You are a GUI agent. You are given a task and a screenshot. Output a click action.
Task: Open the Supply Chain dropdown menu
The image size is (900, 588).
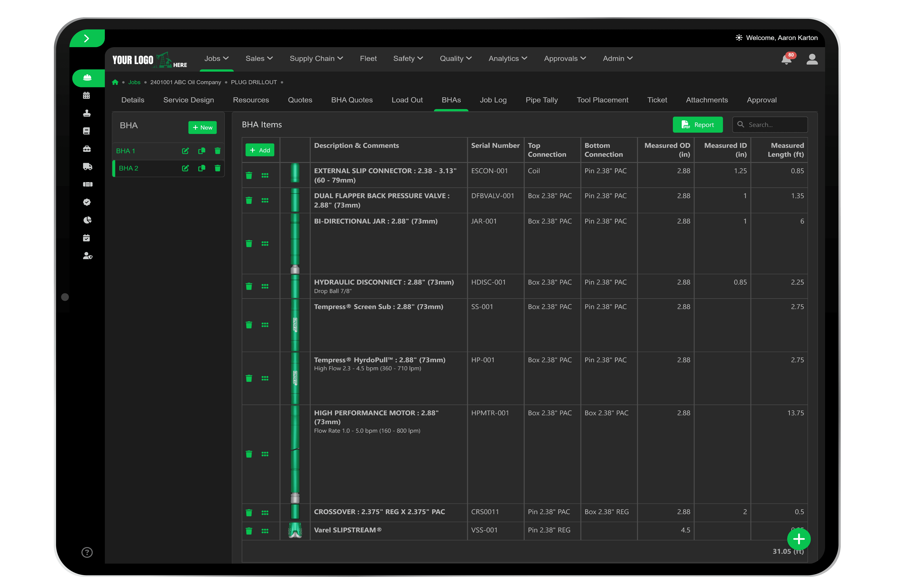[x=316, y=58]
